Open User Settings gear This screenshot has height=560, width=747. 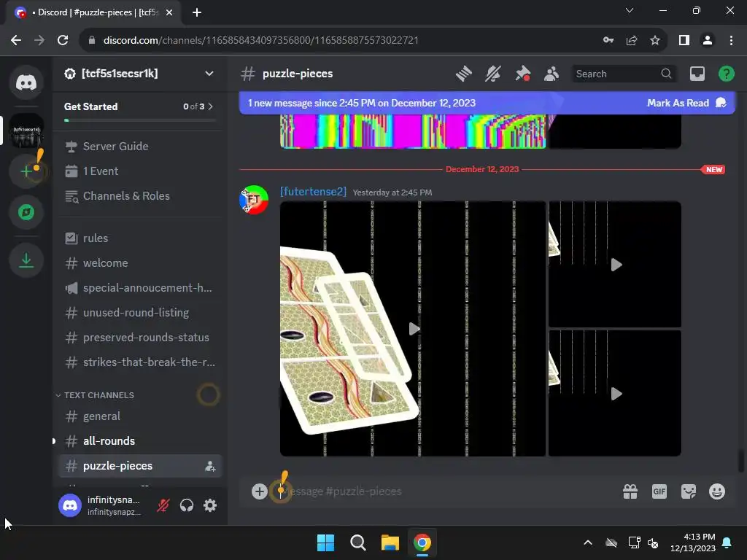[210, 505]
